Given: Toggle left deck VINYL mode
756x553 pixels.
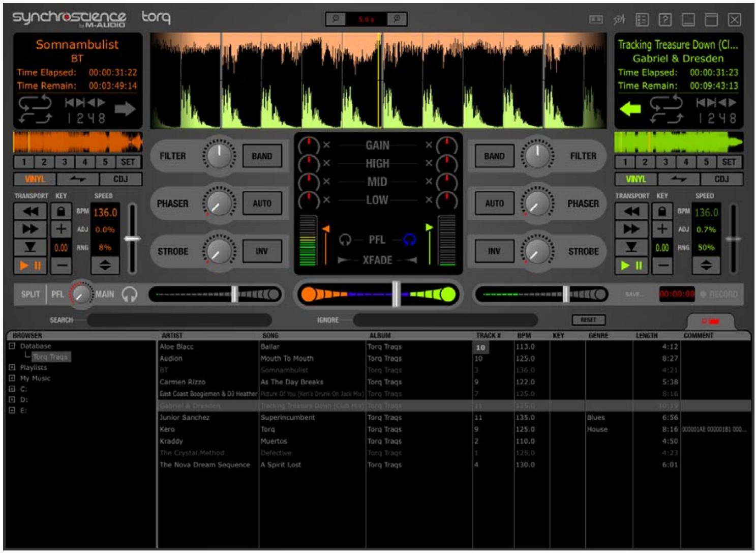Looking at the screenshot, I should 35,179.
